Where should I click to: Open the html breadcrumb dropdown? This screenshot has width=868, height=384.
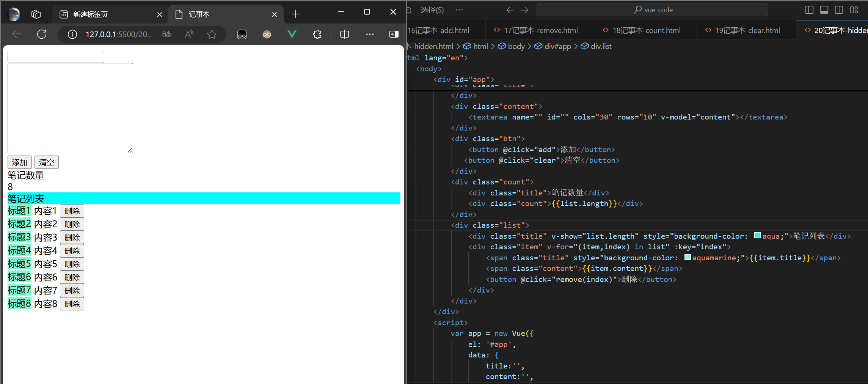point(476,46)
